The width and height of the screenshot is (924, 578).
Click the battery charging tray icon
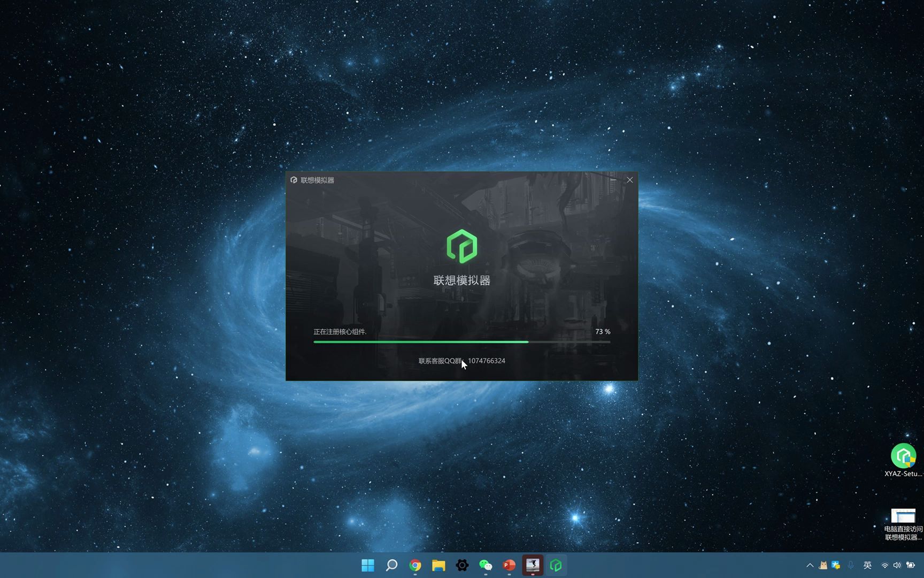pos(911,565)
